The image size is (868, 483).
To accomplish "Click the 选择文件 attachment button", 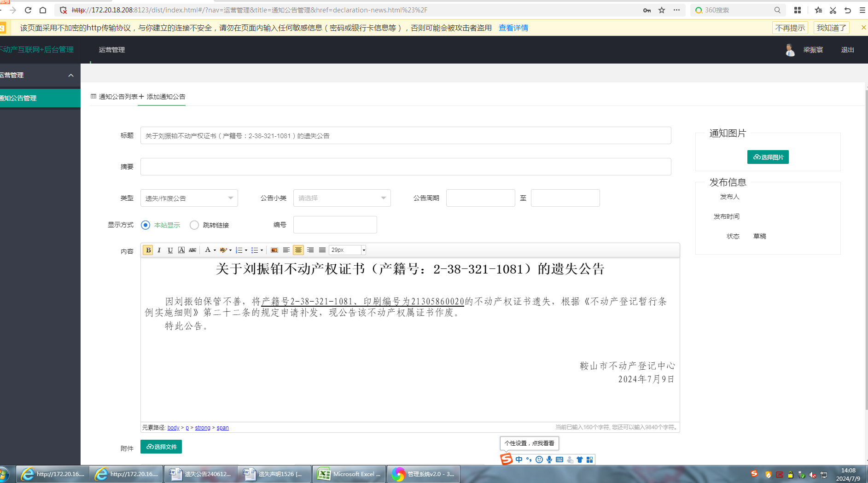I will click(x=161, y=447).
